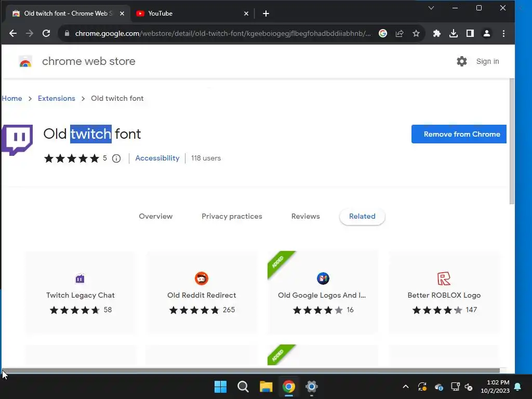Open the taskbar clock and date
The height and width of the screenshot is (399, 532).
click(495, 387)
